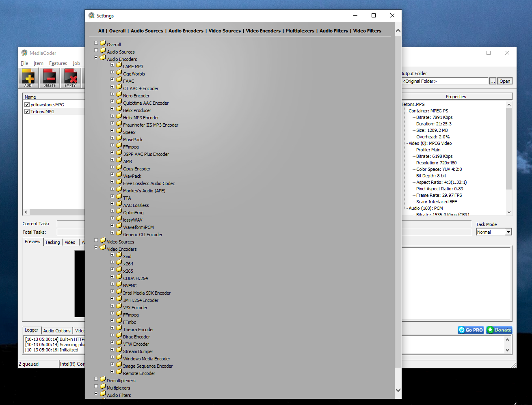Click the Ogg/Vorbis folder icon

119,72
